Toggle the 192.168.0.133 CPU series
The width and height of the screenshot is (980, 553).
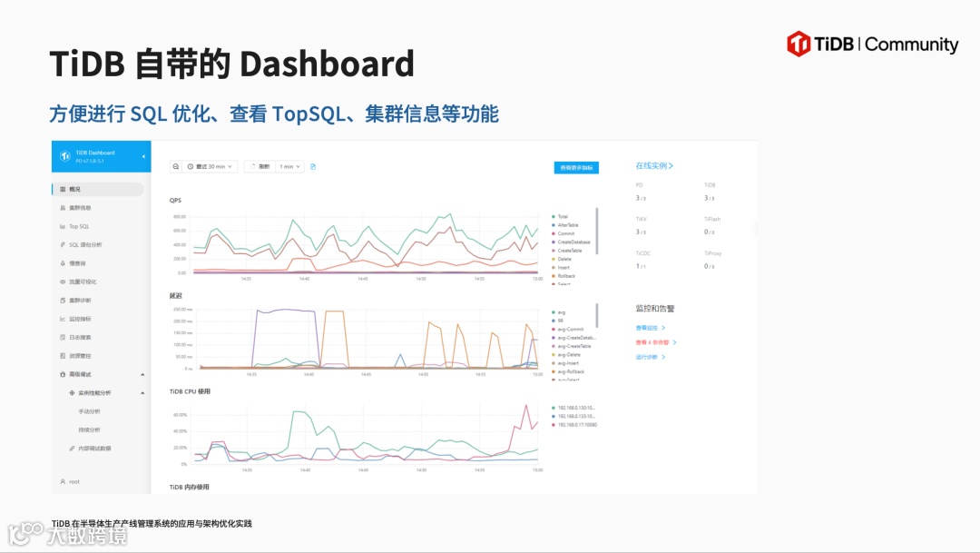(573, 416)
